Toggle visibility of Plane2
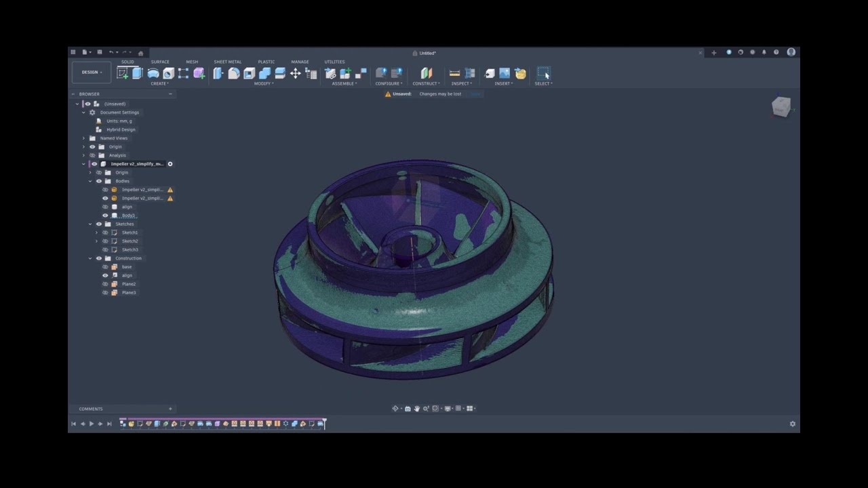The image size is (868, 488). tap(105, 284)
